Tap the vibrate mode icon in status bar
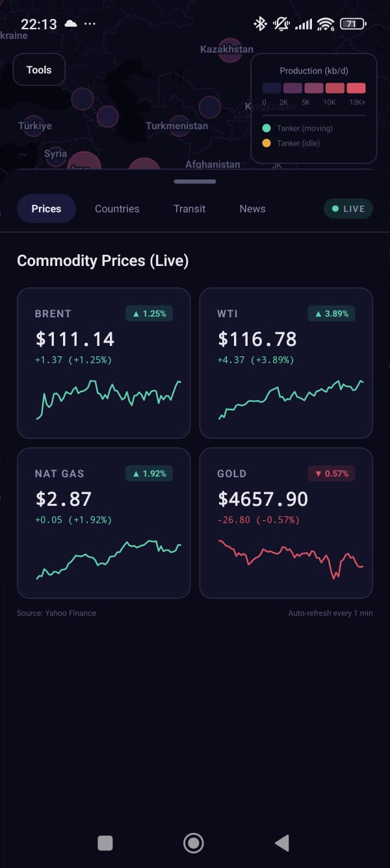 tap(279, 23)
